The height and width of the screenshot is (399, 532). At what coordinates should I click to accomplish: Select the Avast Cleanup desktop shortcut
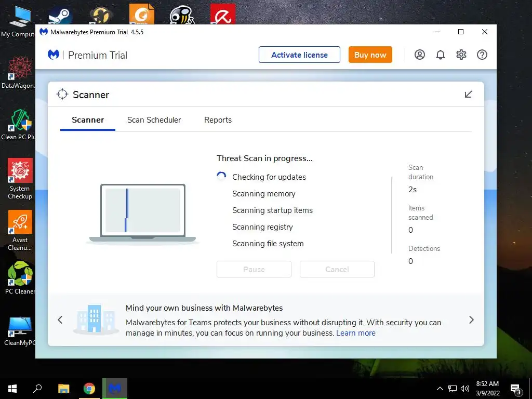click(20, 230)
